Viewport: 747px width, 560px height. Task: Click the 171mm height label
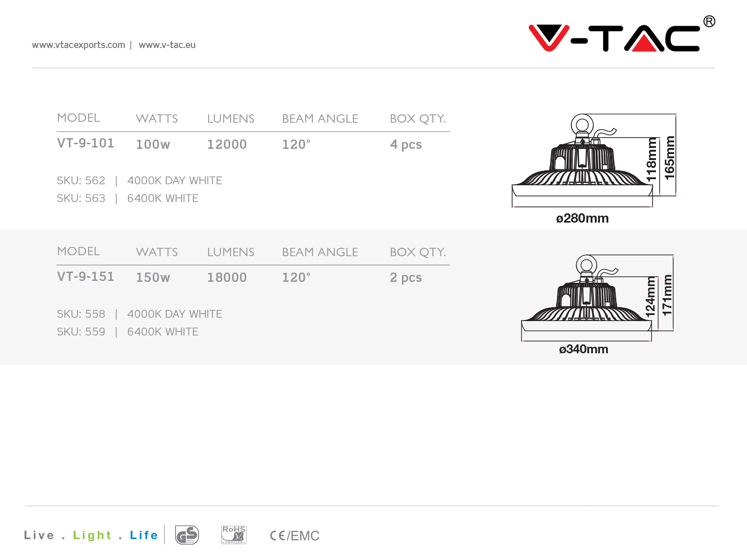667,295
